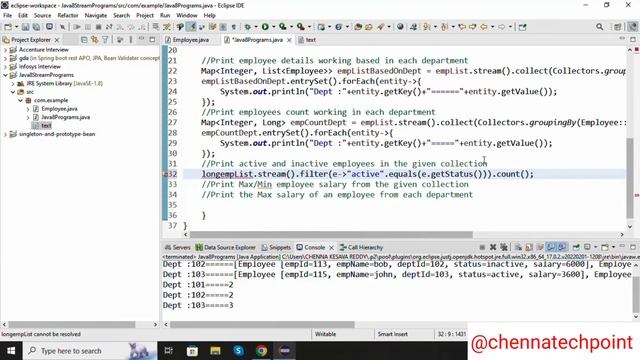Expand singleton-and-prototype-bean project

5,134
